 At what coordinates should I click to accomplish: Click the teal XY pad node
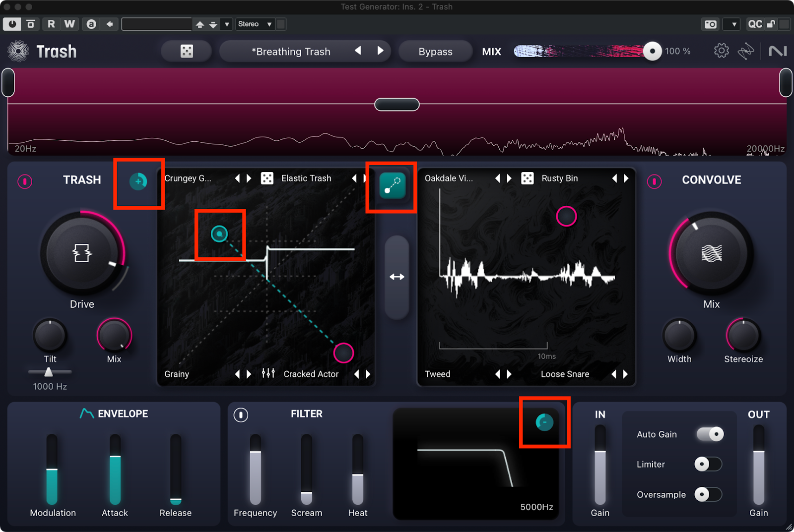click(219, 234)
